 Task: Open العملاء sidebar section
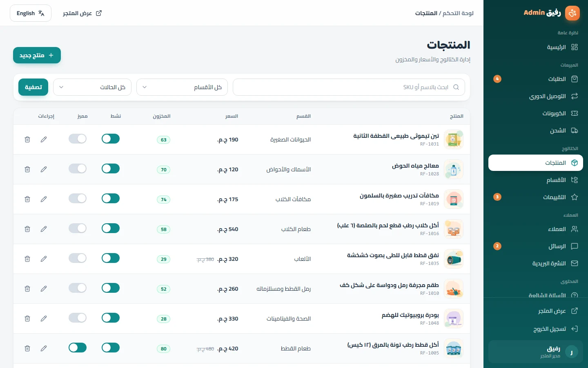tap(536, 229)
